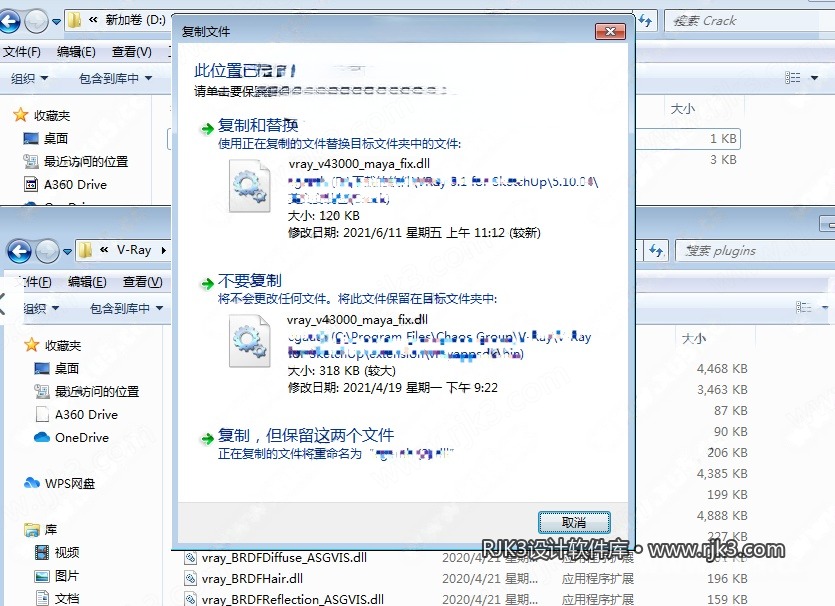Screen dimensions: 835x606
Task: Expand hidden breadcrumb chevrons before V-Ray
Action: [104, 249]
